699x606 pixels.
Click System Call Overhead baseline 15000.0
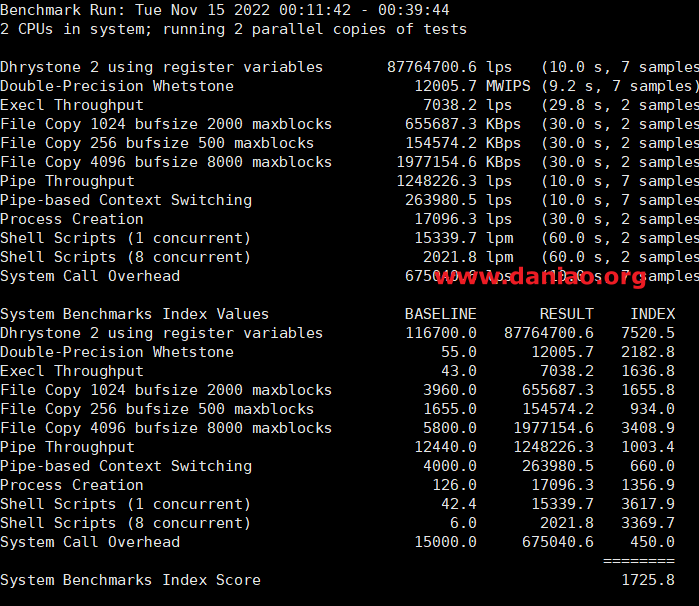tap(445, 542)
